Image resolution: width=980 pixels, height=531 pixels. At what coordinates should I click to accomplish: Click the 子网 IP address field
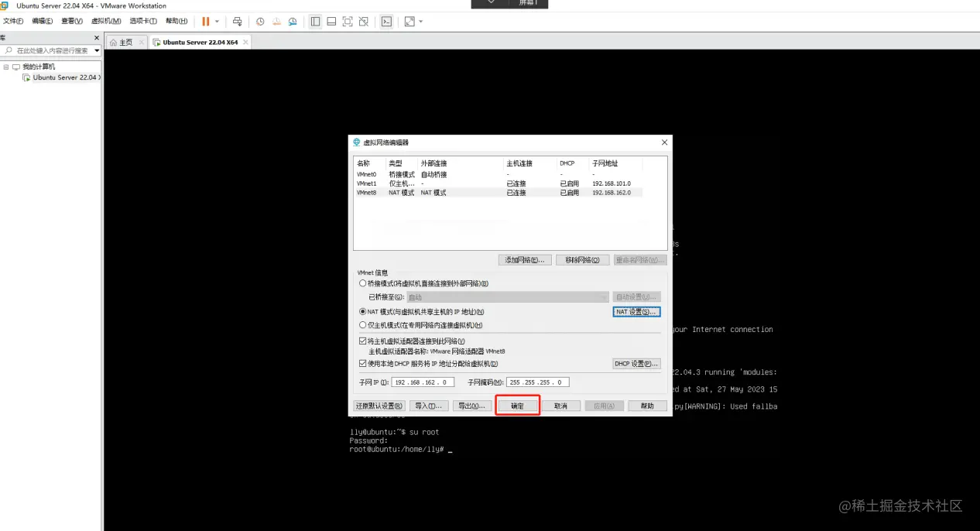pyautogui.click(x=423, y=382)
